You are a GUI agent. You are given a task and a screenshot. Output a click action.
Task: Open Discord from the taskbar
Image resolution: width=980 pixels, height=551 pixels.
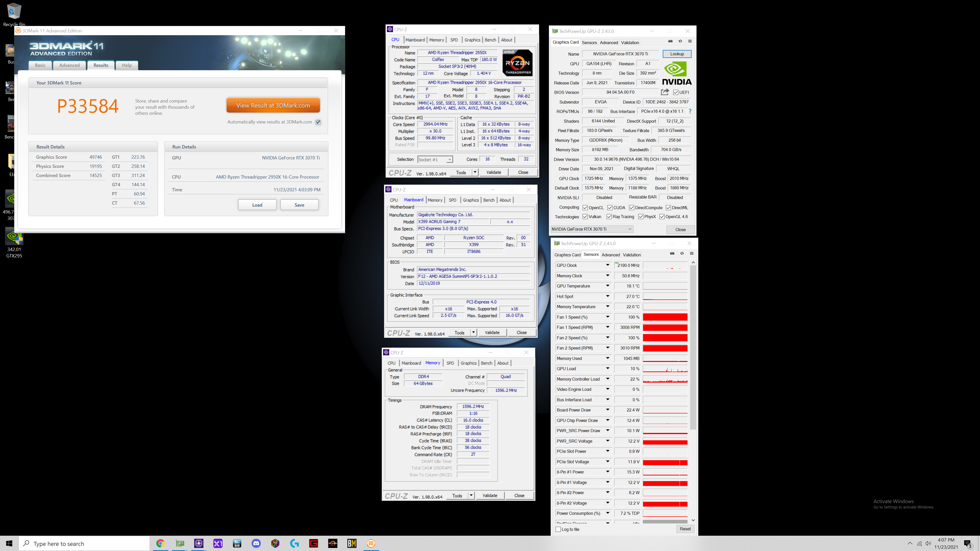point(256,543)
